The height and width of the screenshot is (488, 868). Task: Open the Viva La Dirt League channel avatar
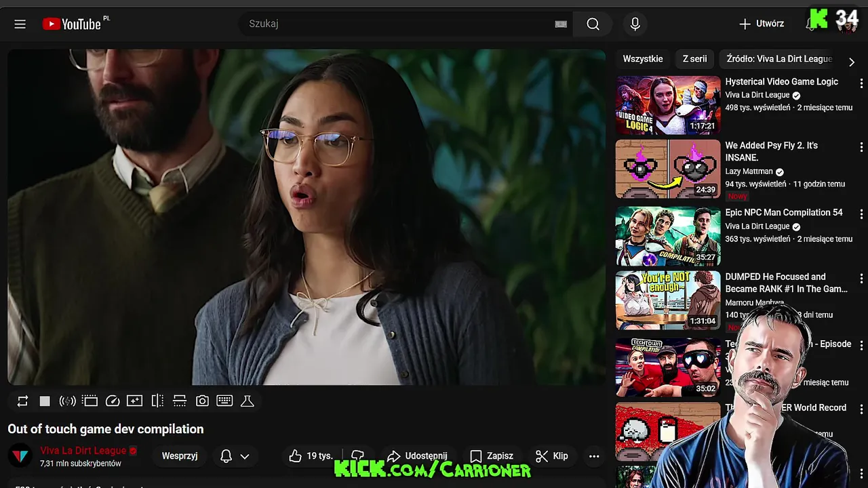[20, 456]
